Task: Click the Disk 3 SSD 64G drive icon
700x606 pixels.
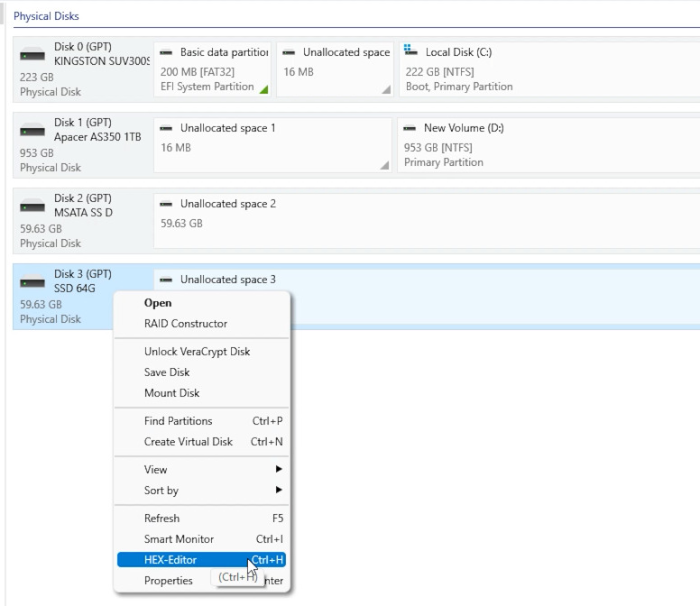Action: [x=32, y=282]
